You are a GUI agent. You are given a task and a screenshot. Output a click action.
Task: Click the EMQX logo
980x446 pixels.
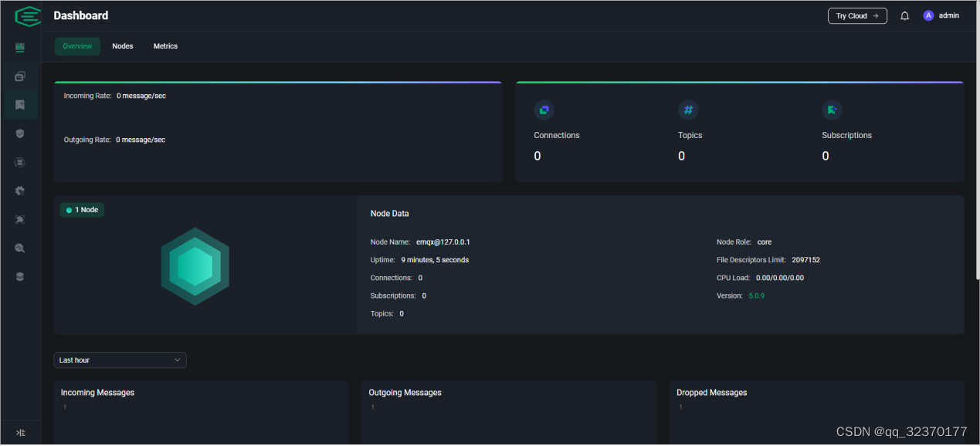pos(28,16)
